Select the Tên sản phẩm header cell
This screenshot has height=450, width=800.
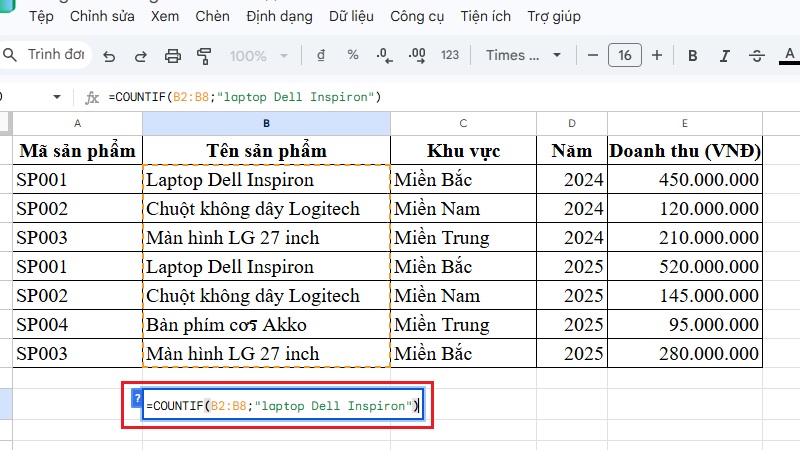click(266, 151)
